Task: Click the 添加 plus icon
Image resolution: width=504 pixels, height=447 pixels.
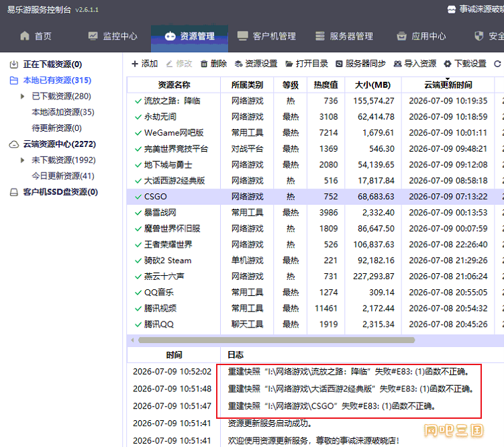Action: tap(135, 64)
